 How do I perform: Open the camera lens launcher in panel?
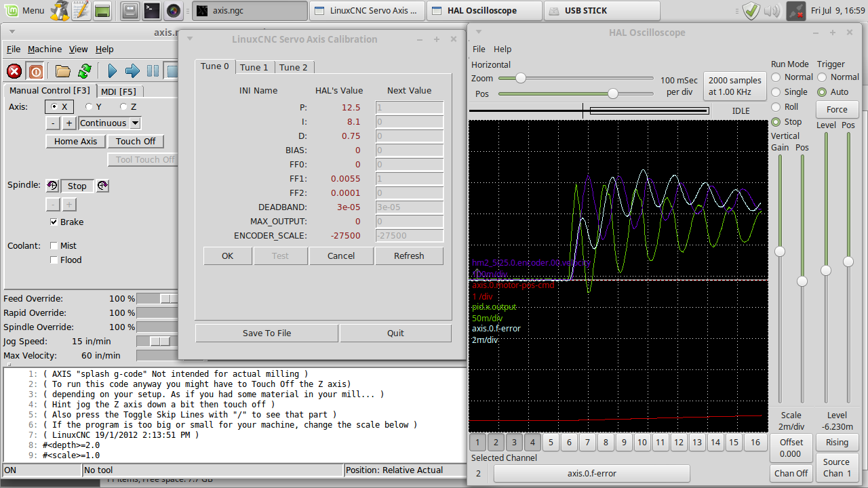(x=173, y=10)
